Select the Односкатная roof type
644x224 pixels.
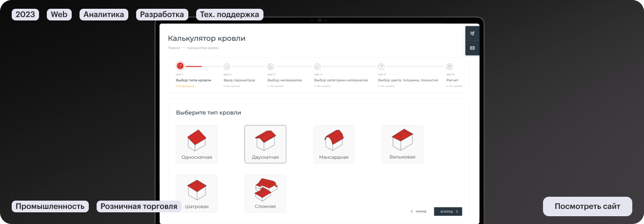coord(197,144)
